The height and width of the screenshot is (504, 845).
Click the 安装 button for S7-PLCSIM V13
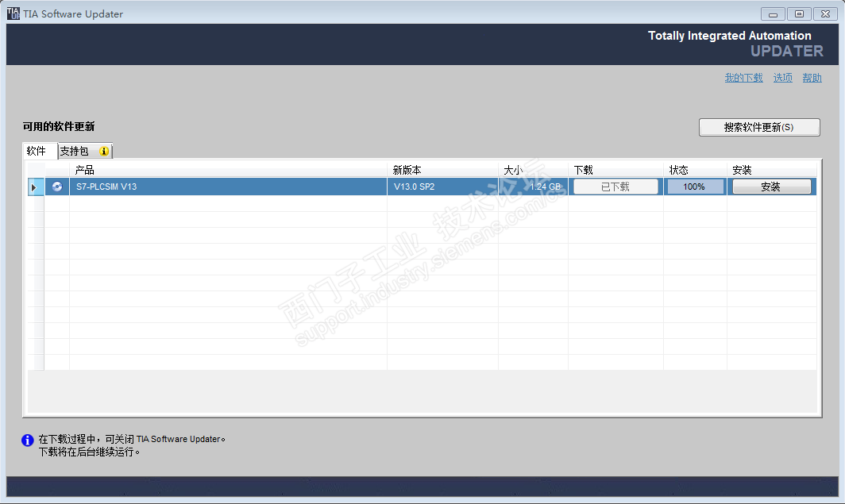(x=771, y=187)
